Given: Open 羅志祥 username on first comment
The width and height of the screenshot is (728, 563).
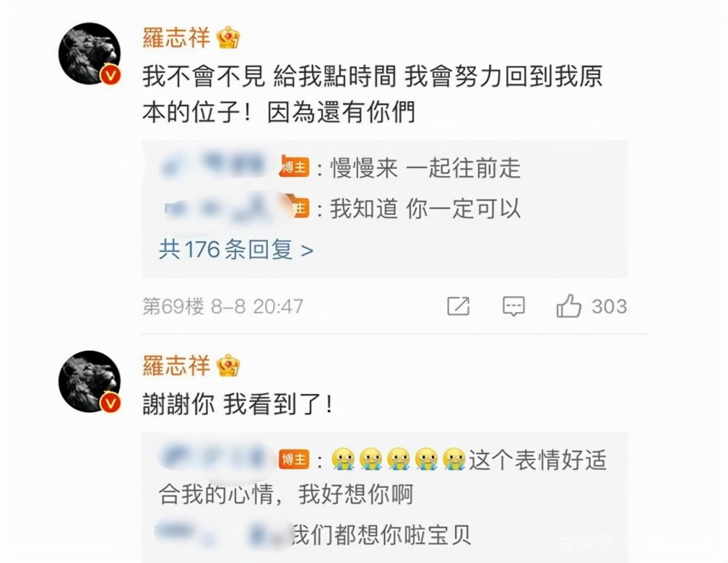Looking at the screenshot, I should (176, 37).
